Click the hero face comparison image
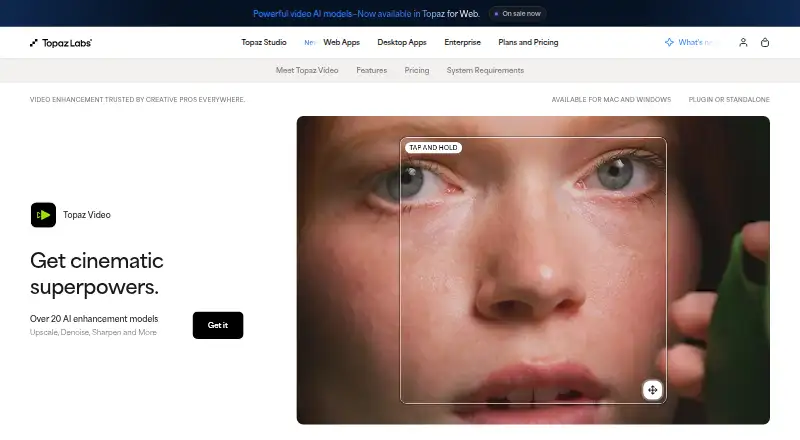 533,270
